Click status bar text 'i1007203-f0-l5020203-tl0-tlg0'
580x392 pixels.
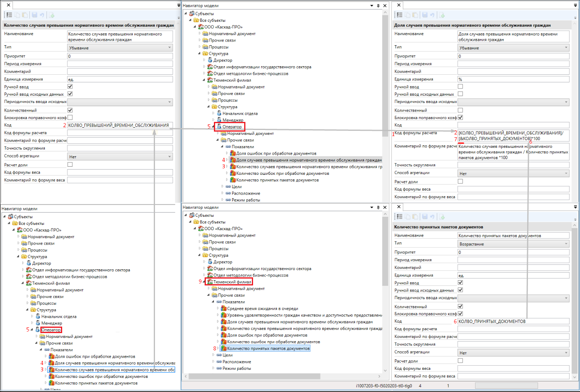(x=384, y=386)
